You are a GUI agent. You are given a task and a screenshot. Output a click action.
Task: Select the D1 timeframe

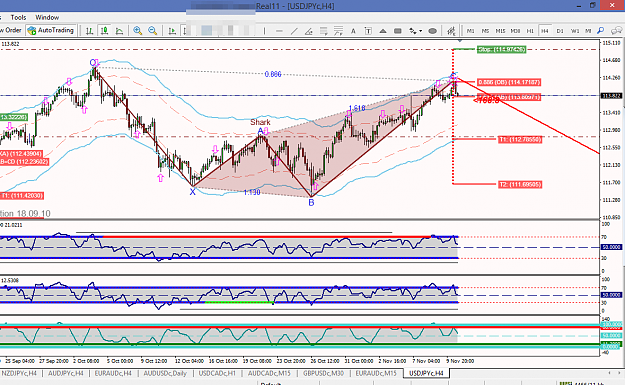560,31
